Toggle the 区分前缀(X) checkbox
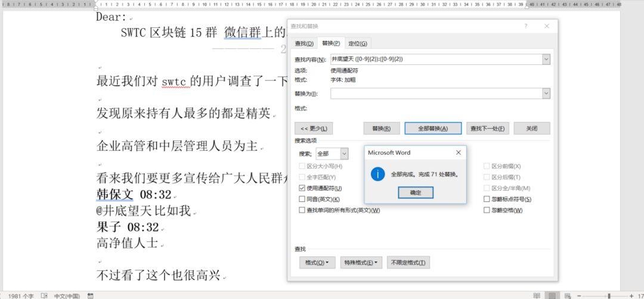Image resolution: width=644 pixels, height=299 pixels. click(487, 166)
